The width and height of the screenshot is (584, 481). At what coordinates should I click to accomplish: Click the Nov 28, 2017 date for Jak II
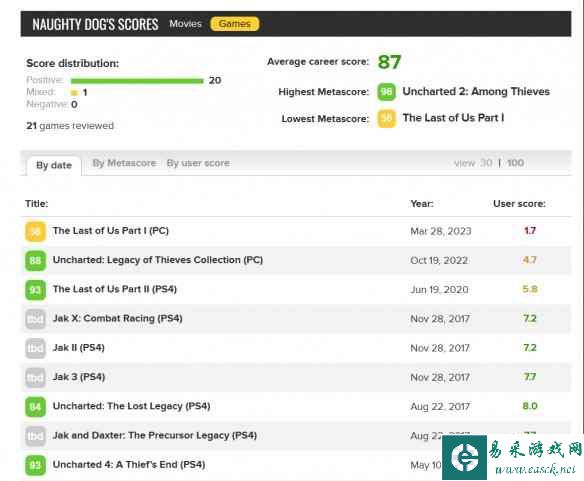tap(440, 348)
